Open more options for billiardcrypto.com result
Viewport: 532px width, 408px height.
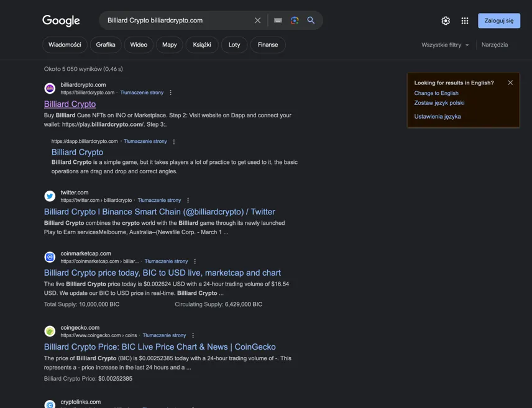[171, 93]
